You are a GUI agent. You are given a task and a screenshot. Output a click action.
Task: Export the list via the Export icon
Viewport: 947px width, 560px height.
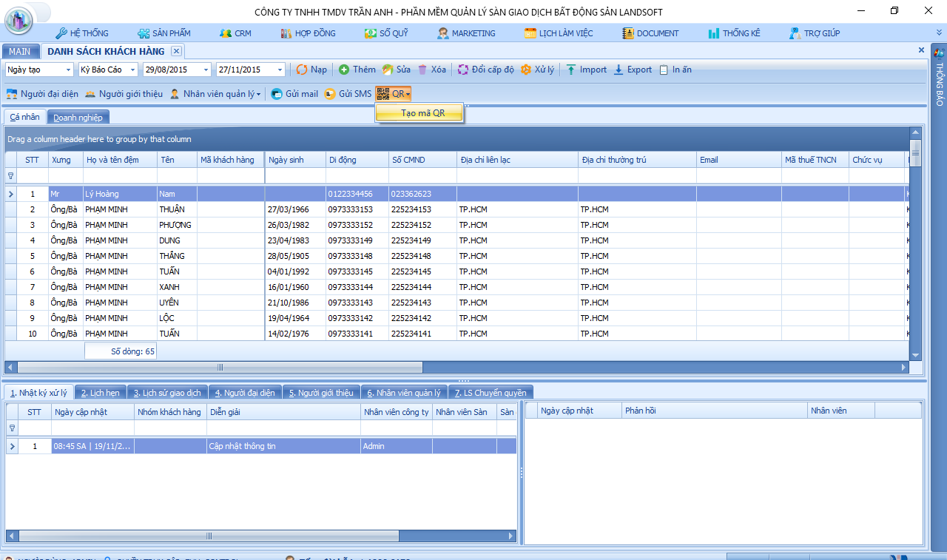tap(619, 70)
